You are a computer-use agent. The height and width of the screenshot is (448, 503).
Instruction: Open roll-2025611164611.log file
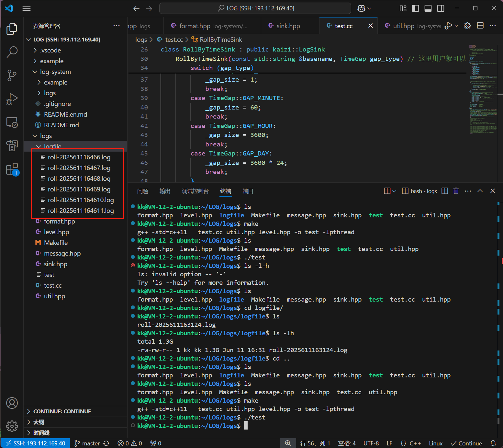pos(75,211)
